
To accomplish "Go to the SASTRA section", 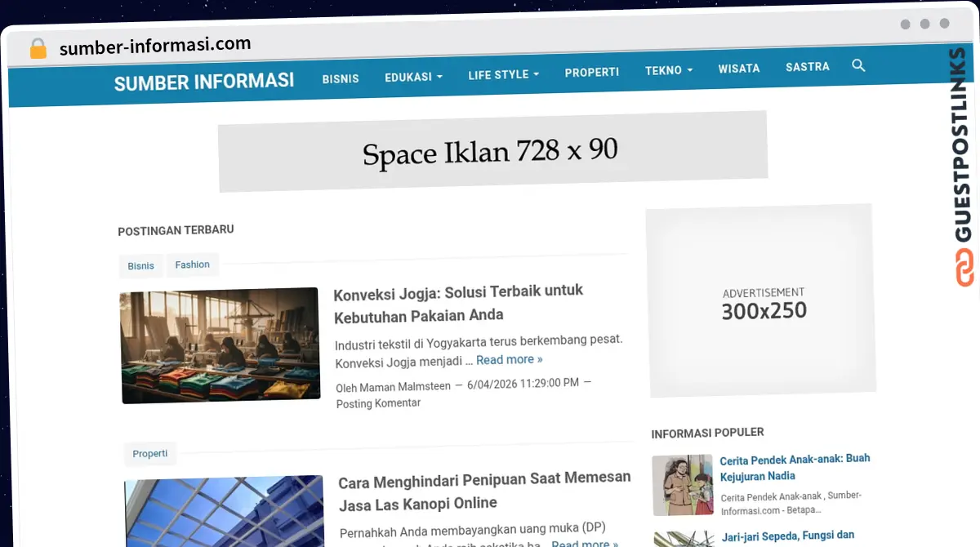I will point(808,67).
